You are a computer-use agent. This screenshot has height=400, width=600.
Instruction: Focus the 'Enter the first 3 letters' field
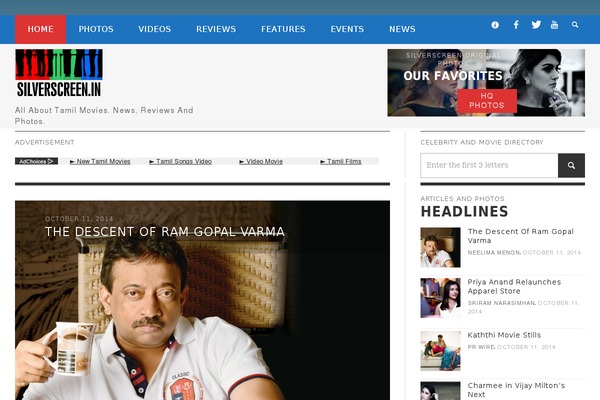tap(489, 165)
